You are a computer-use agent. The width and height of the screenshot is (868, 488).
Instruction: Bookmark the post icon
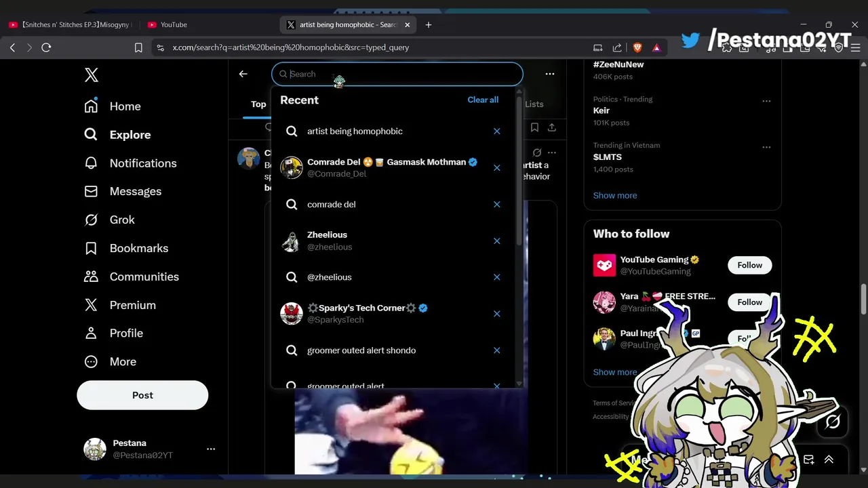(x=534, y=127)
